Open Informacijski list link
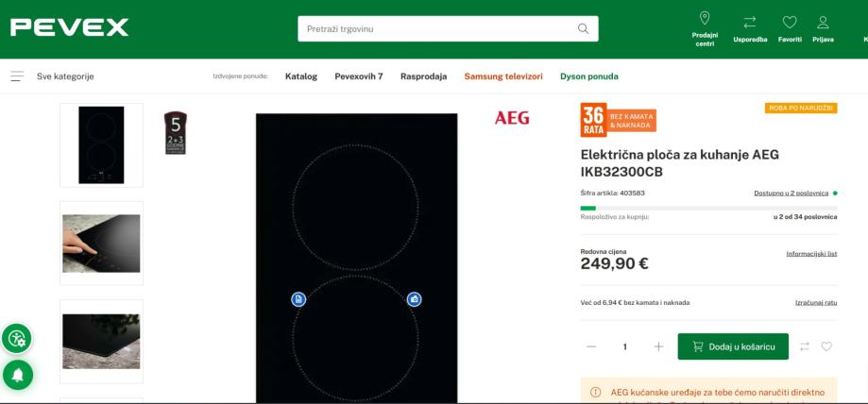This screenshot has width=868, height=404. (x=811, y=254)
